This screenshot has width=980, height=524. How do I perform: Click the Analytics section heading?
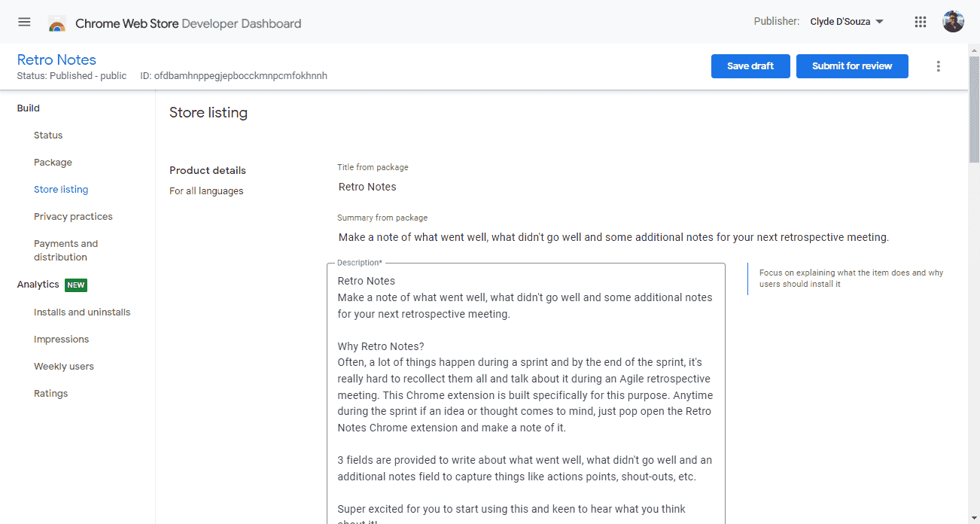click(38, 285)
